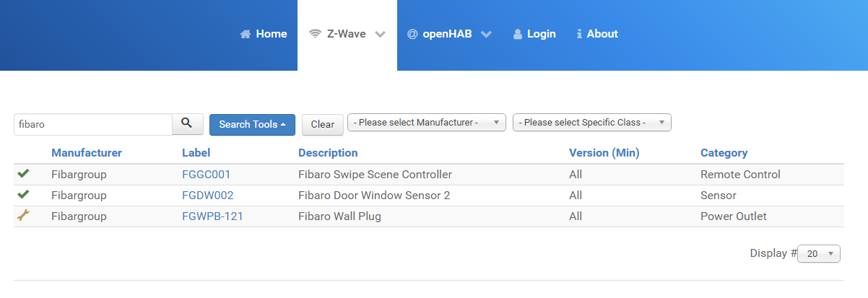Click wrench icon for FGWPB-121 row
This screenshot has height=298, width=868.
[23, 215]
